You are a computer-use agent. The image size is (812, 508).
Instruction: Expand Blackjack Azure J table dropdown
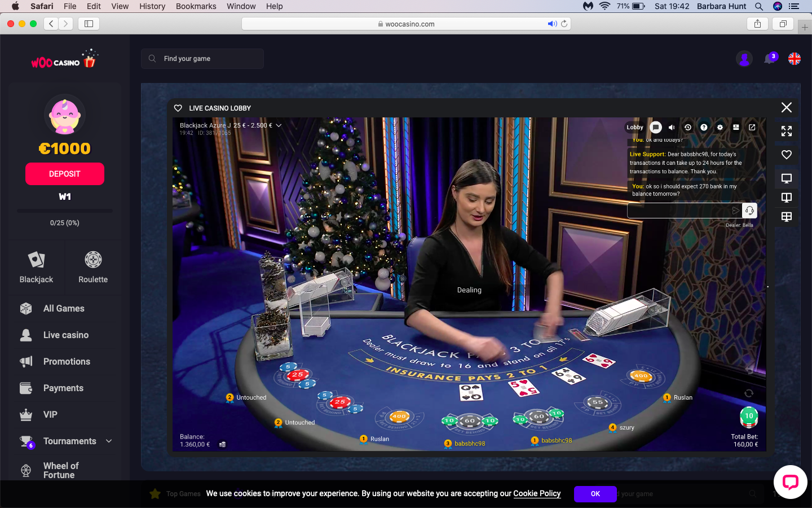(279, 125)
